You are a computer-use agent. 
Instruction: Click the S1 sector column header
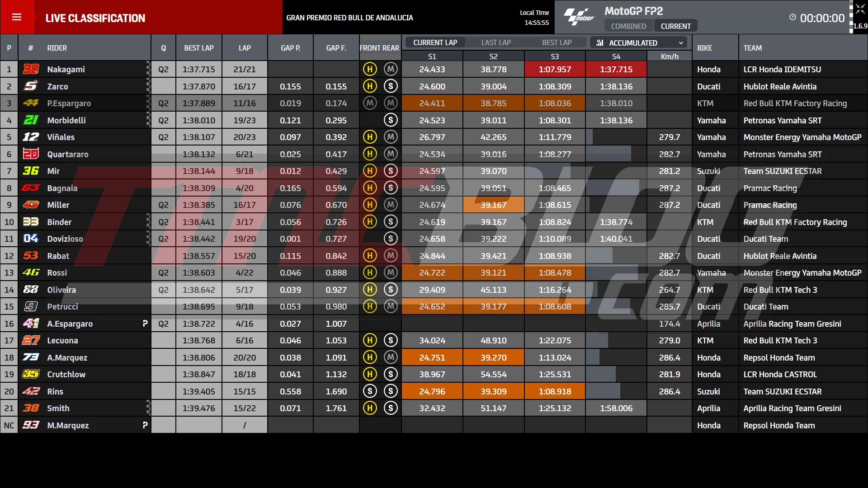tap(432, 56)
